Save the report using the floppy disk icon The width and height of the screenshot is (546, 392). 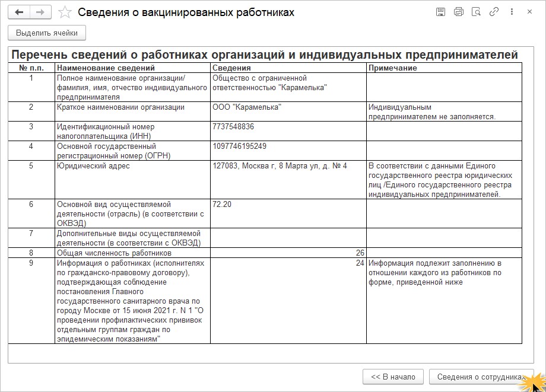440,12
